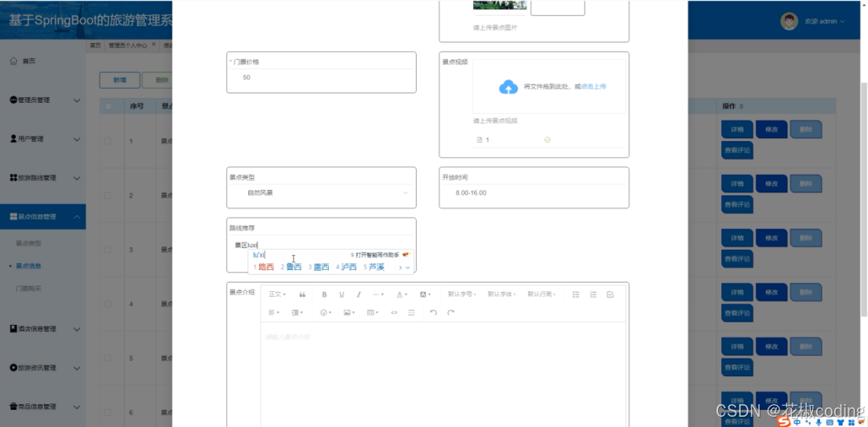Collapse the 景点信息管理 sidebar menu
Image resolution: width=868 pixels, height=427 pixels.
pos(42,217)
